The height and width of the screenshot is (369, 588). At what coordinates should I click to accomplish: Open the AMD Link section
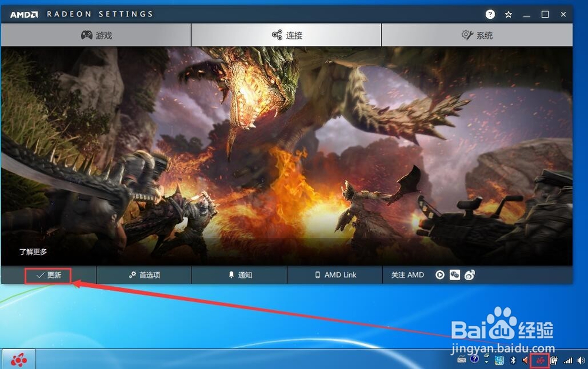335,275
